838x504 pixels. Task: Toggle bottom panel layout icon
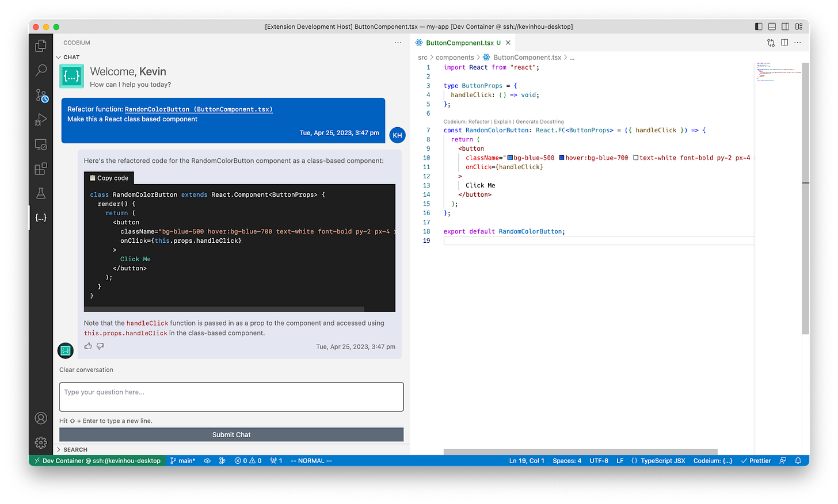(x=772, y=26)
